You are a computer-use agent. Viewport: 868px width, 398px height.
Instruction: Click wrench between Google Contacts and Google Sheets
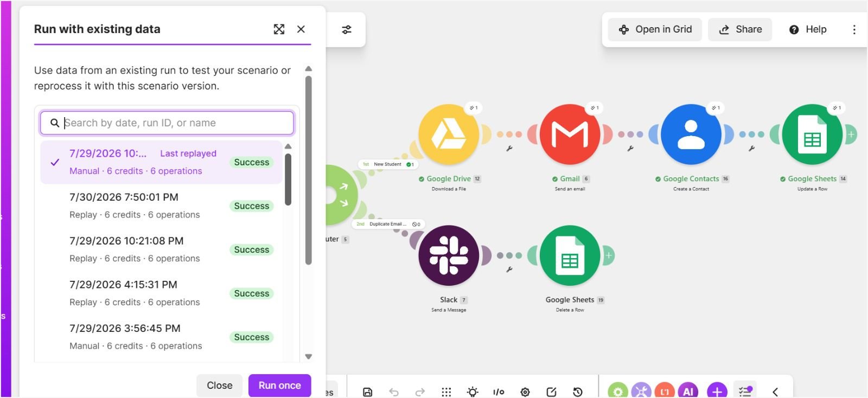[x=751, y=149]
